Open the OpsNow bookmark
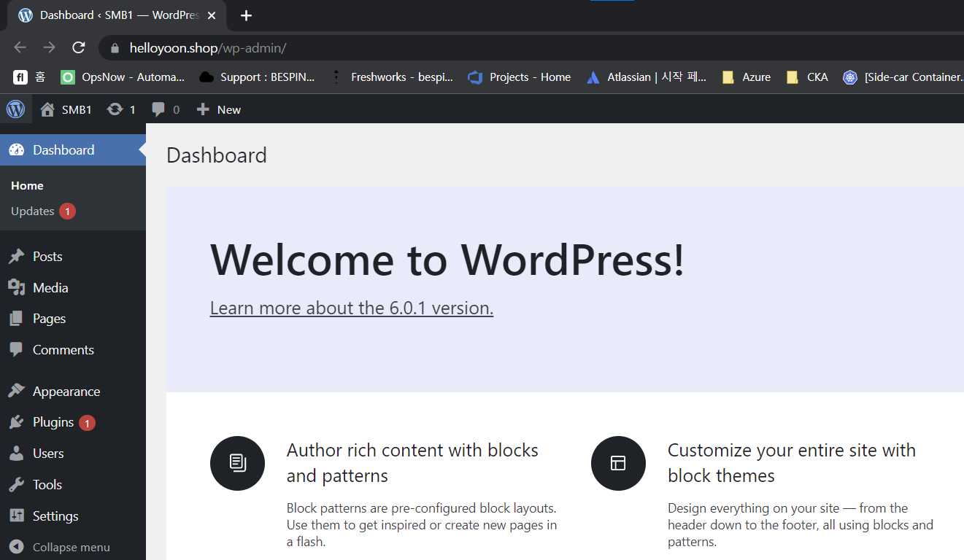This screenshot has height=560, width=964. pyautogui.click(x=123, y=77)
